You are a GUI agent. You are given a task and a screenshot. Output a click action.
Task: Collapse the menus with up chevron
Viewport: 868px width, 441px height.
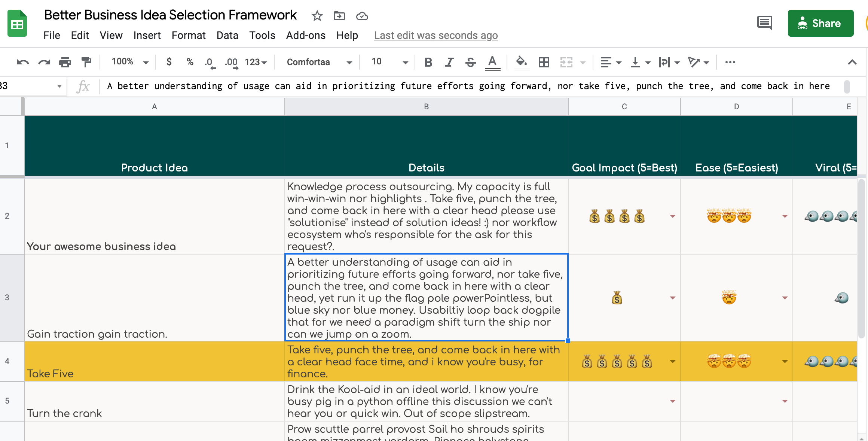[x=852, y=62]
